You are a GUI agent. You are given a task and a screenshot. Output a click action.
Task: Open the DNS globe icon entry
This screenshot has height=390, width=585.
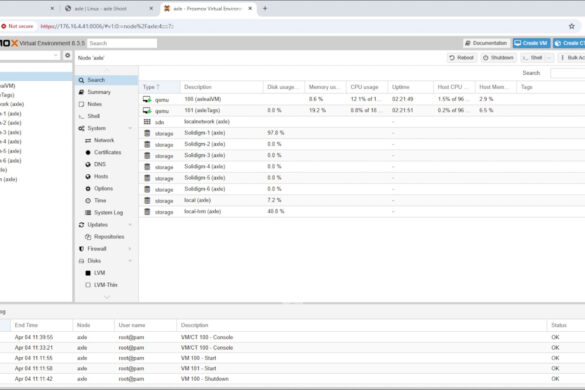pos(88,164)
